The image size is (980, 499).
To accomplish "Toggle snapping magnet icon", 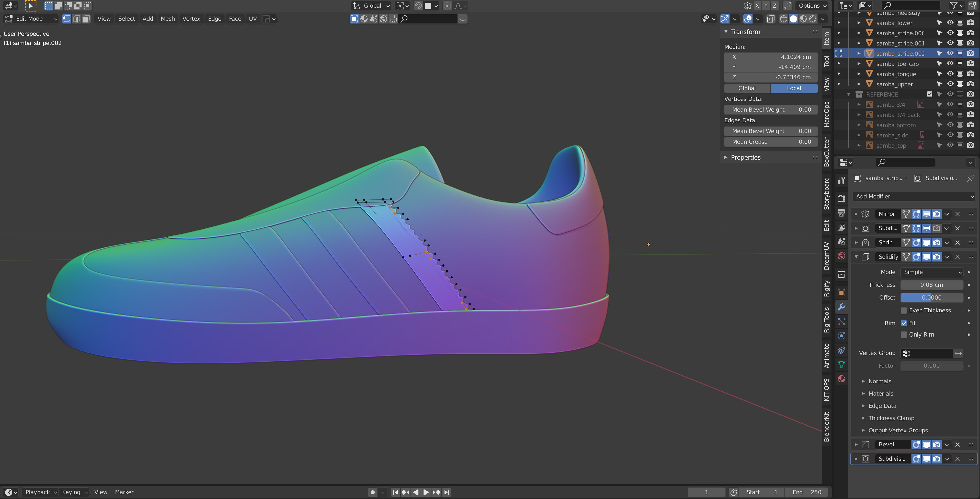I will tap(418, 6).
